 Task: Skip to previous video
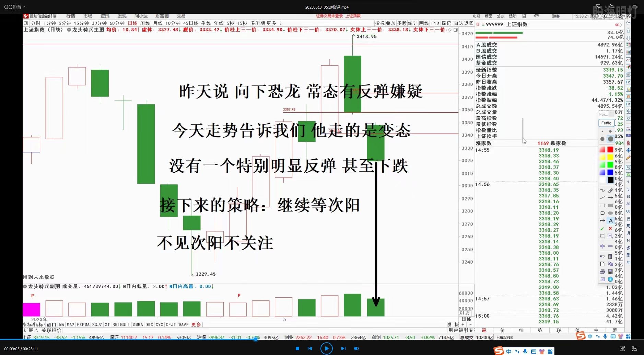(310, 348)
